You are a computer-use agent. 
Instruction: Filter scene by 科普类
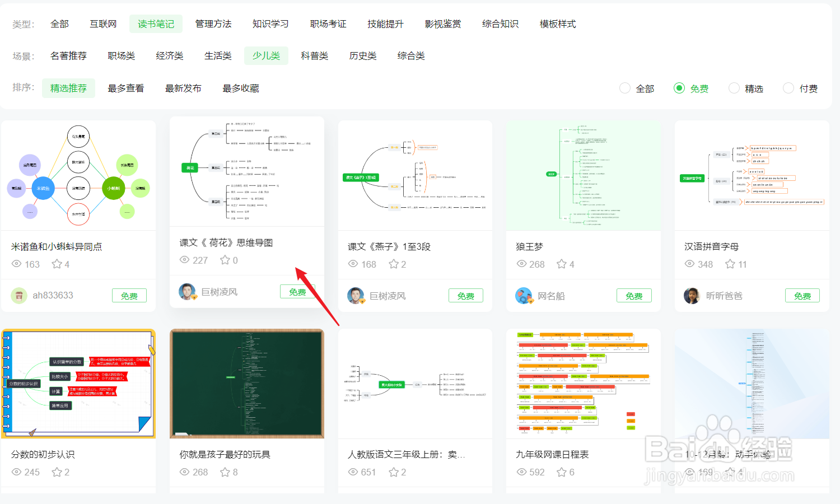314,56
